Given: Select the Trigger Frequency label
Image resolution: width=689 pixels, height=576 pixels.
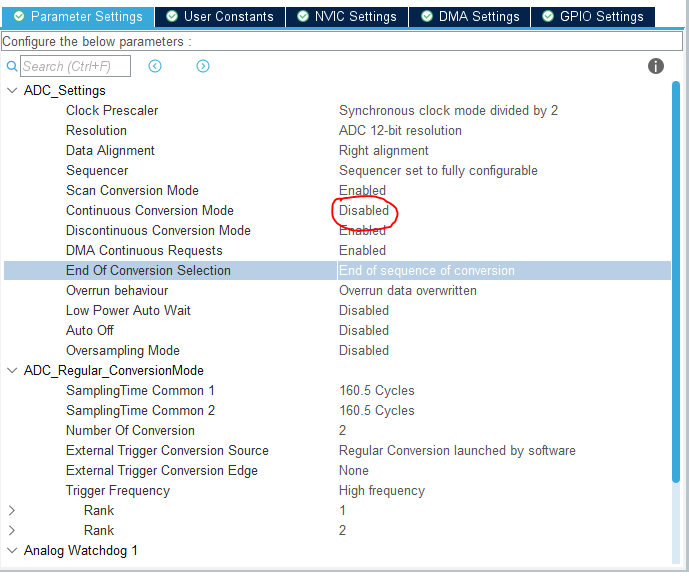Looking at the screenshot, I should [x=118, y=491].
